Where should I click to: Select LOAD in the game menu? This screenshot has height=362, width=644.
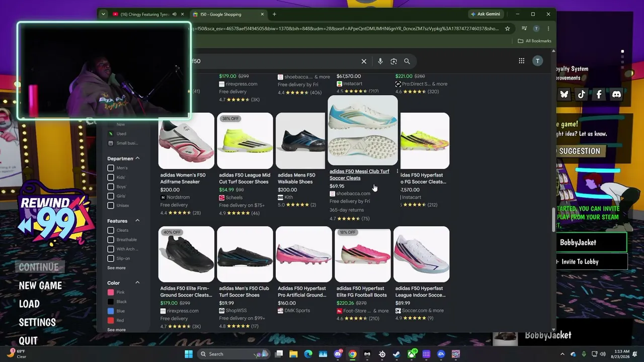(x=29, y=304)
